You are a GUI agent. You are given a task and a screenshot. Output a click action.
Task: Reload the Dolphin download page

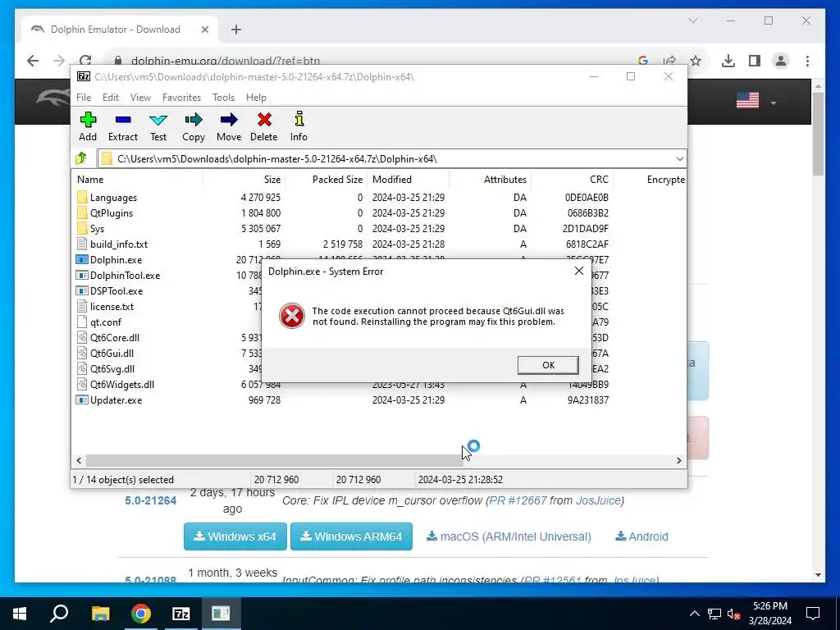point(85,61)
